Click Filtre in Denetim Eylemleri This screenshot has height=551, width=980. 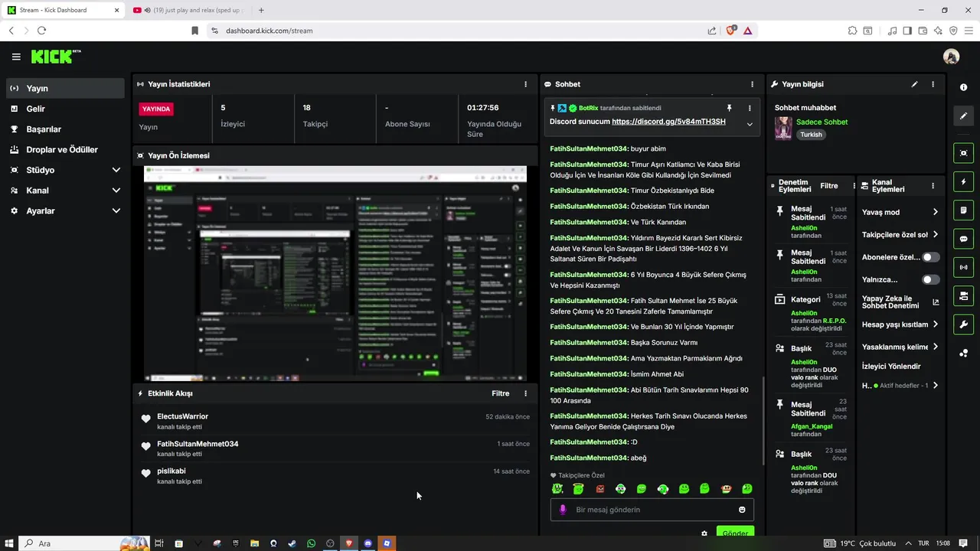click(828, 186)
